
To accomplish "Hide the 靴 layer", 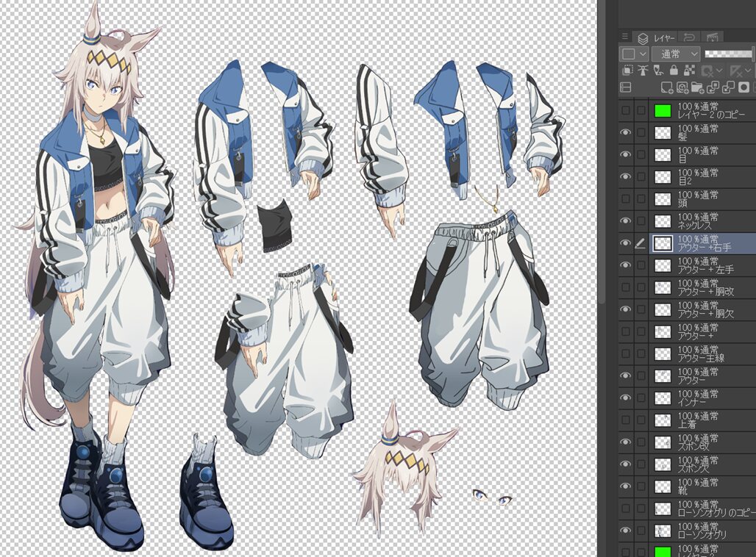I will (x=625, y=486).
